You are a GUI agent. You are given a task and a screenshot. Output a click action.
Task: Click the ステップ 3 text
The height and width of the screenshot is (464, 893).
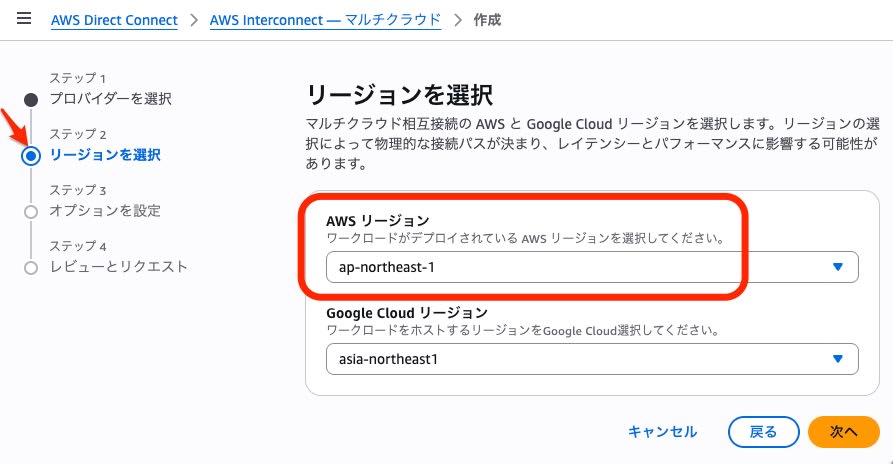(x=77, y=190)
